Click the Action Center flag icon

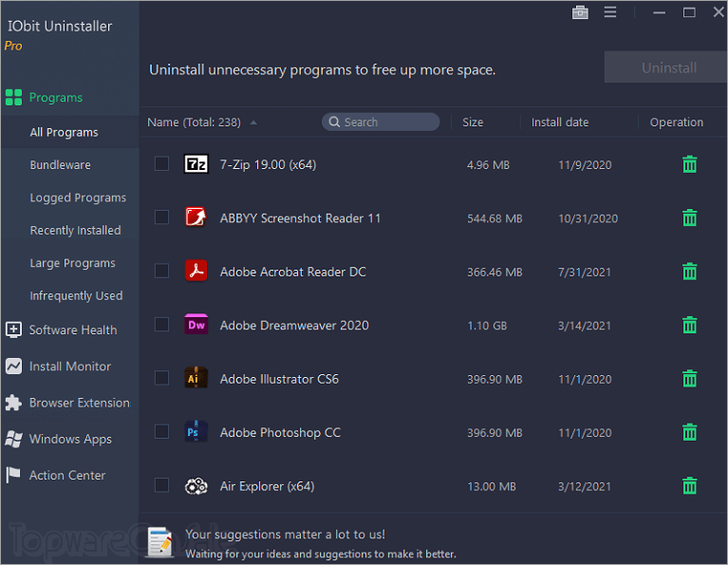coord(13,476)
